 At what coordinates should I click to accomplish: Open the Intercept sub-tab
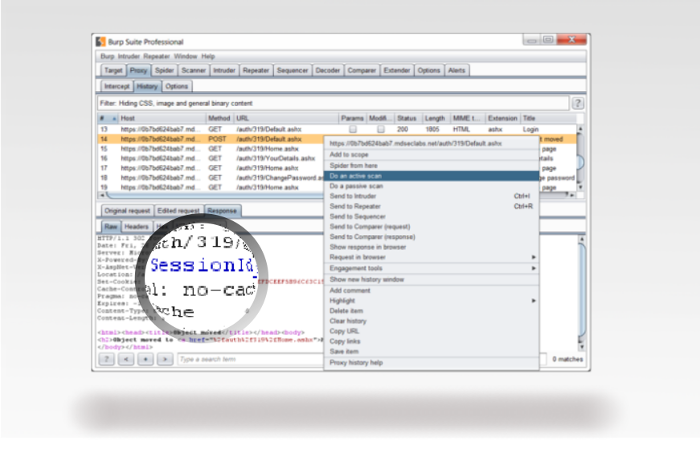tap(117, 86)
